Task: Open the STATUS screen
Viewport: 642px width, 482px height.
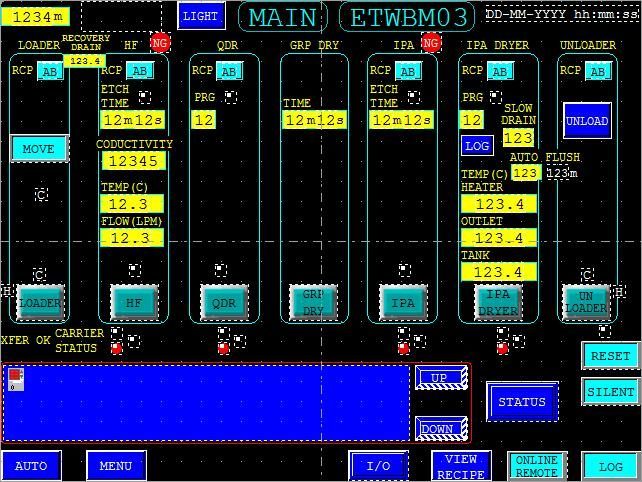Action: click(522, 401)
